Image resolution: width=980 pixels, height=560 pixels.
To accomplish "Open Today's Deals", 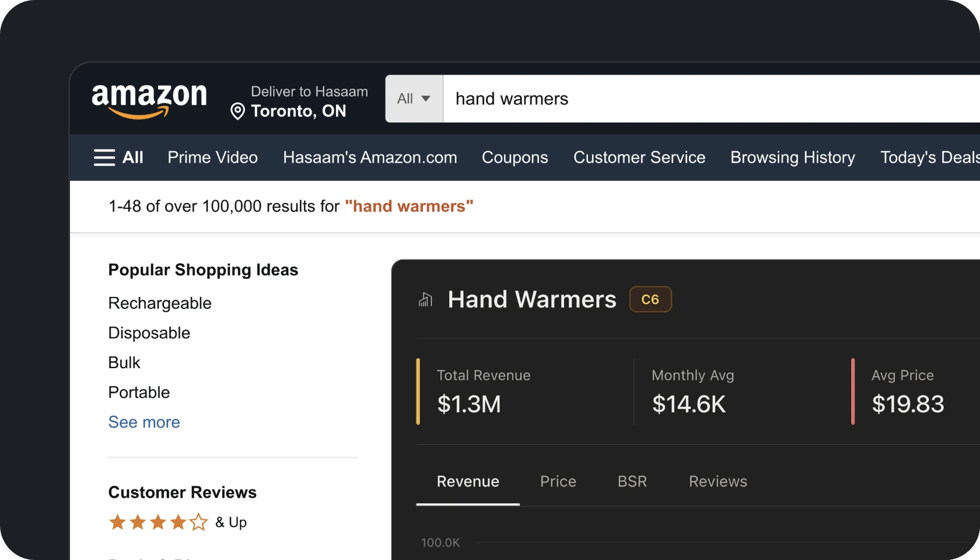I will click(930, 157).
